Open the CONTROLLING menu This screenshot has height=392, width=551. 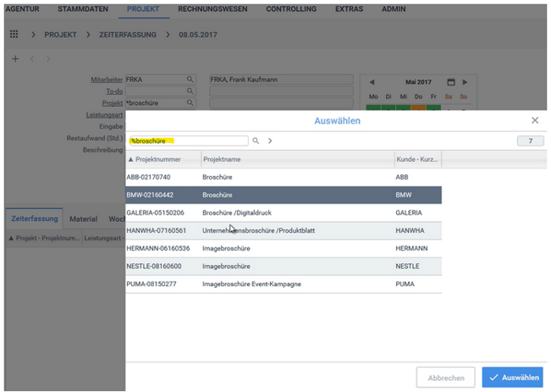pos(291,9)
